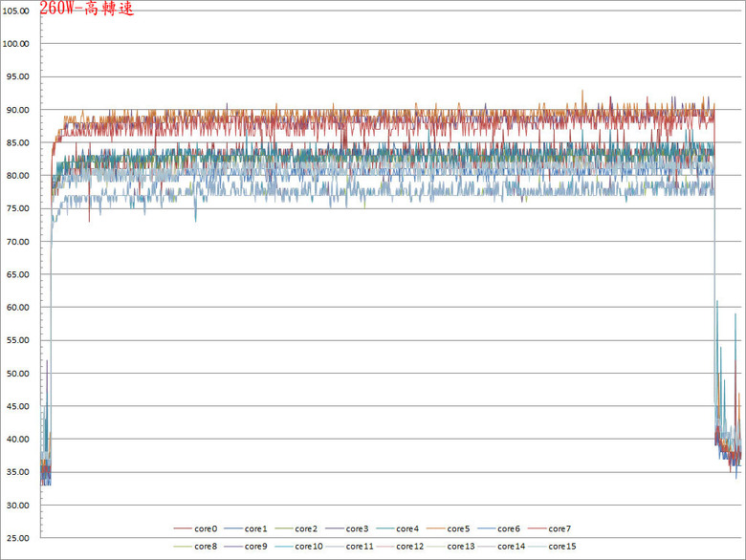
Task: Pick the 30.00 axis value
Action: click(17, 505)
